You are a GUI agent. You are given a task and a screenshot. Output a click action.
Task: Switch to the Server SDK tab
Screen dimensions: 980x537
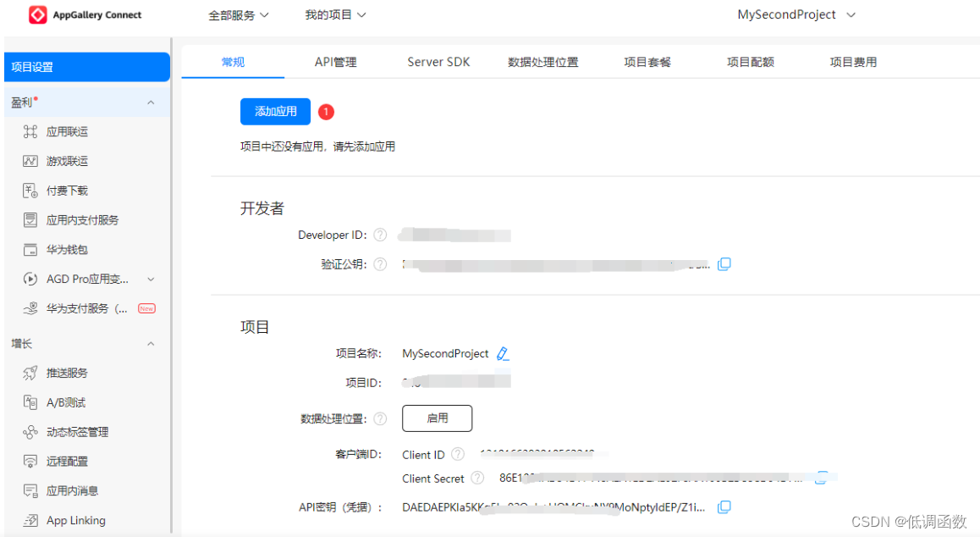coord(438,62)
